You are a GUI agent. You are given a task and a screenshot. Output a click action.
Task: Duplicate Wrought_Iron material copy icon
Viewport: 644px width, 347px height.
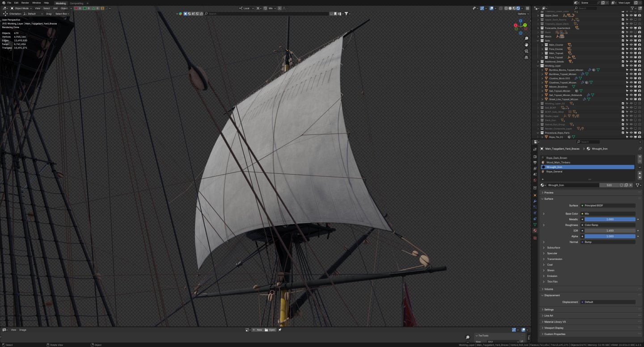pos(626,185)
